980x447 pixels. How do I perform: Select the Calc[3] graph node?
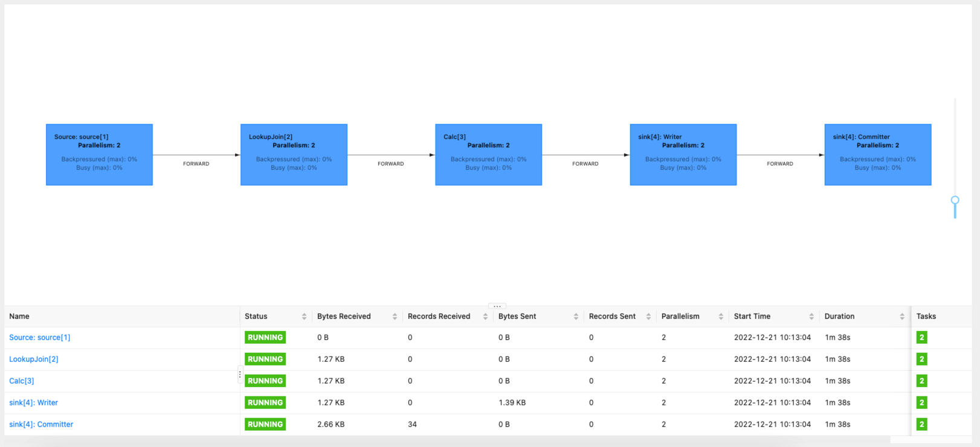tap(488, 155)
